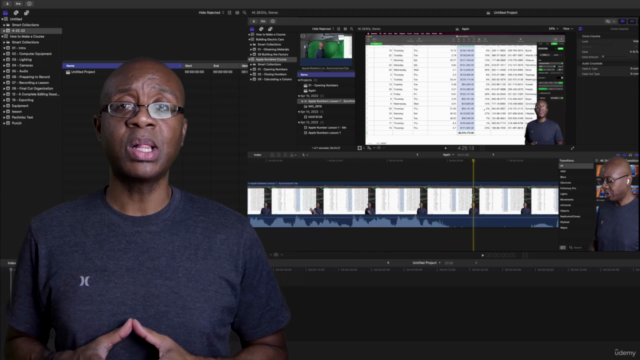Expand the 04 - Cameras event
The width and height of the screenshot is (640, 360).
tap(4, 65)
